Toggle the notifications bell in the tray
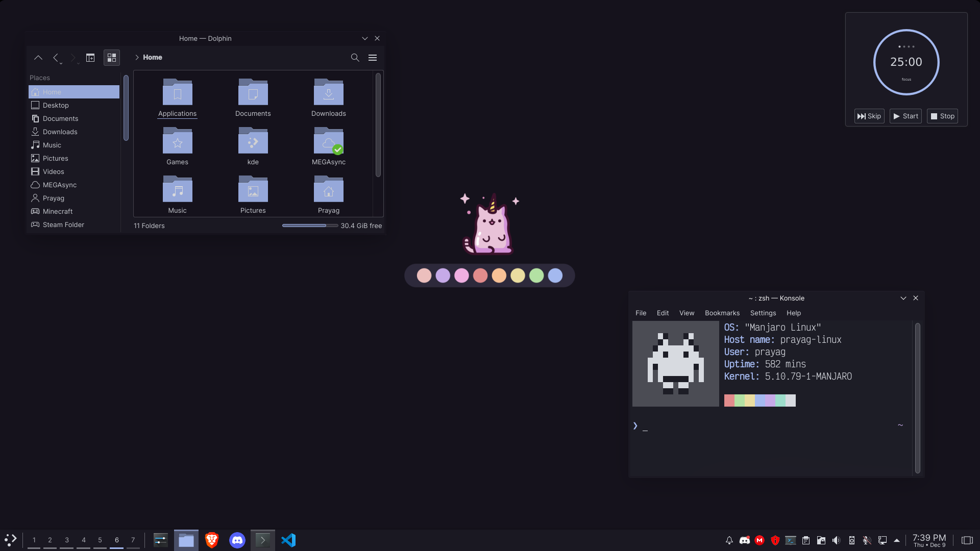The width and height of the screenshot is (980, 551). coord(729,540)
